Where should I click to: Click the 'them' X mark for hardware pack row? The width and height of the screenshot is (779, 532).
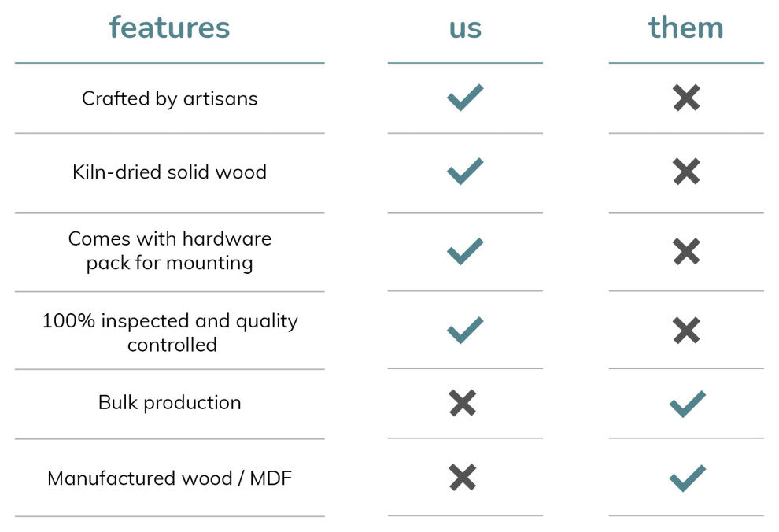click(687, 251)
